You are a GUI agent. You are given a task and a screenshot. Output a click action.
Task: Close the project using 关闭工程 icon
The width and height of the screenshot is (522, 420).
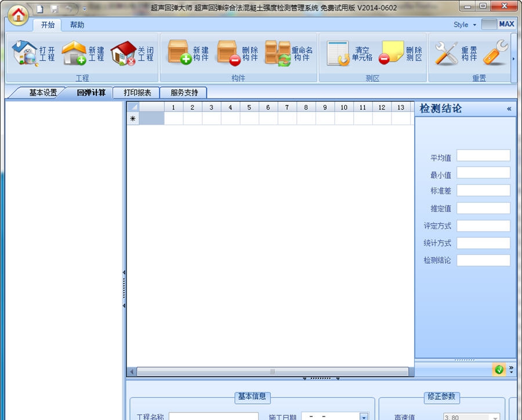coord(124,53)
